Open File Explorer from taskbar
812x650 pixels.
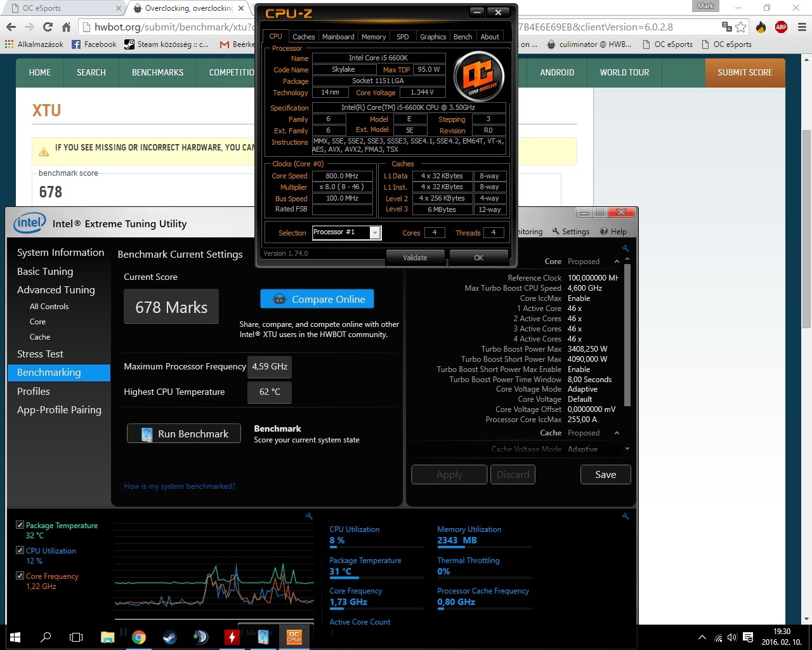107,637
